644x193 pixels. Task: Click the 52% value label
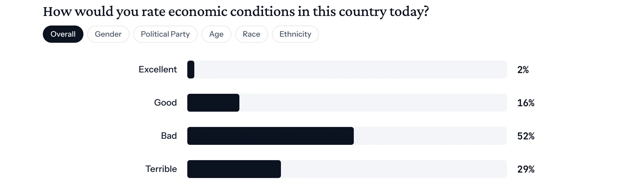click(x=526, y=136)
